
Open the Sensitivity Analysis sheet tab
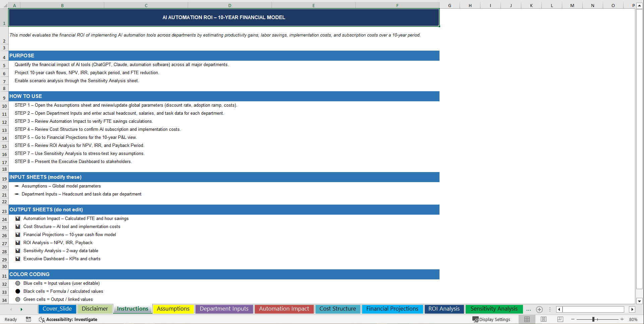[494, 309]
